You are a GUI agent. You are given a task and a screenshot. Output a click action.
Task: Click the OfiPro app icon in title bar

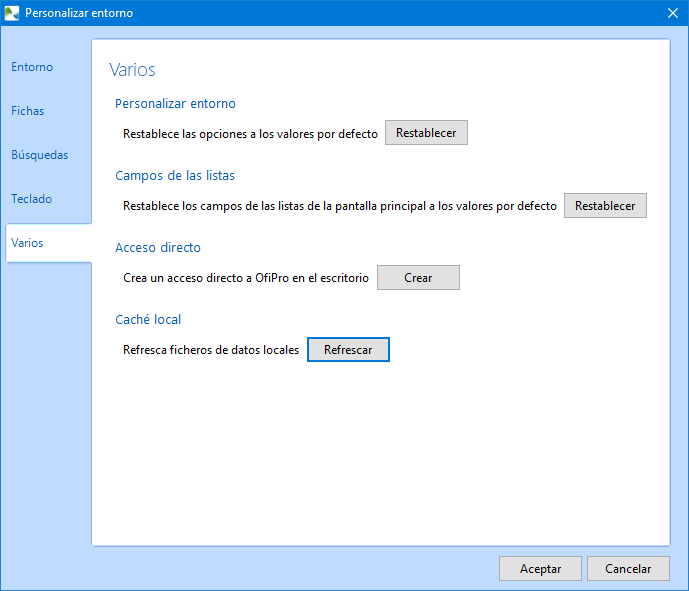(12, 13)
